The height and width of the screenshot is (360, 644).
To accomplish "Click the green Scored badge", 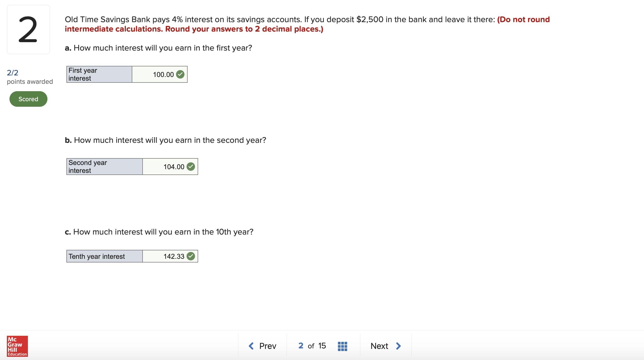I will point(28,99).
